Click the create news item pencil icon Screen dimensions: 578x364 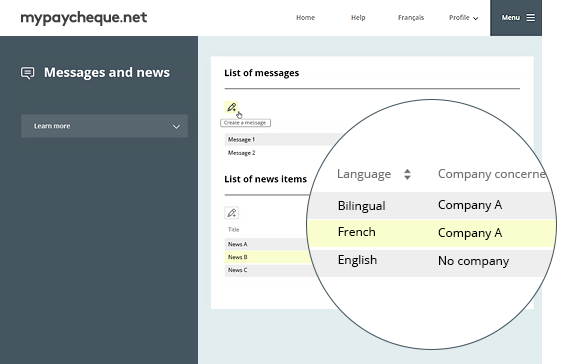tap(231, 213)
